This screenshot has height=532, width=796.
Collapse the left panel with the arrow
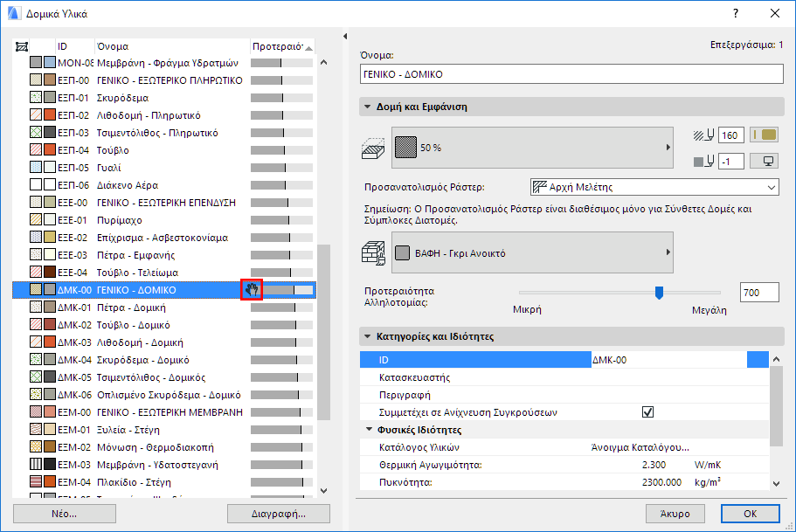[345, 36]
